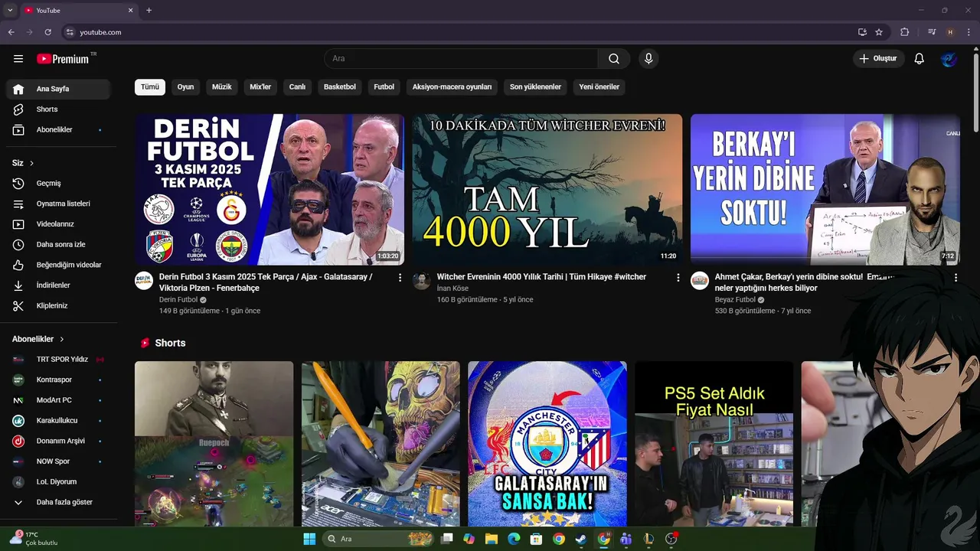Bookmark this page with the star
Viewport: 980px width, 551px height.
pyautogui.click(x=879, y=32)
